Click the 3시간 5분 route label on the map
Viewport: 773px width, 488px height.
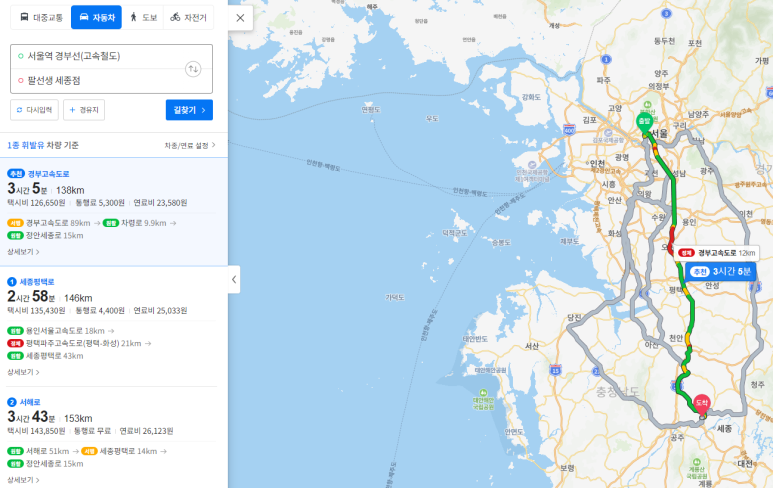click(720, 272)
